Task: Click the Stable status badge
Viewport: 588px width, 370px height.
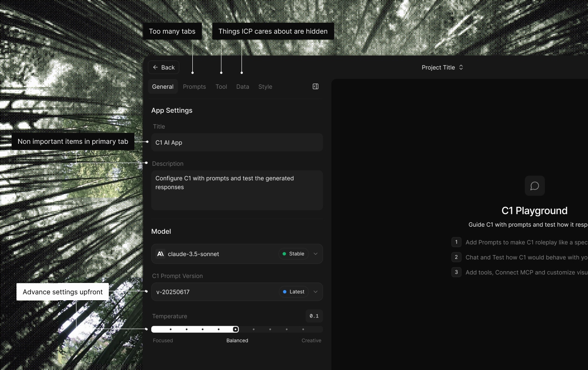Action: (294, 254)
